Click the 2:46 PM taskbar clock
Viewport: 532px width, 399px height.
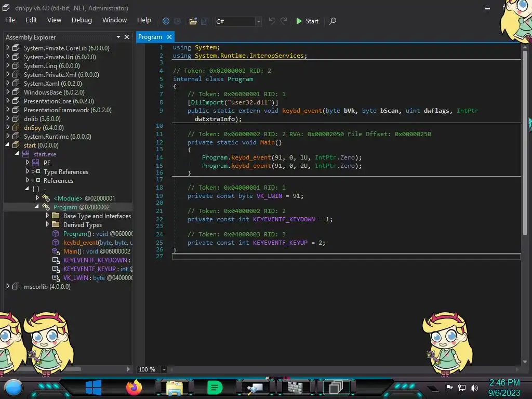pyautogui.click(x=504, y=383)
